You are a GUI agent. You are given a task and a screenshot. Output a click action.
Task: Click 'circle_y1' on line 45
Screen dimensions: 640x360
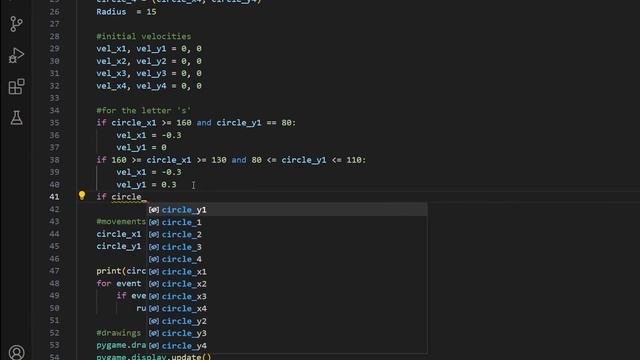[x=119, y=246]
